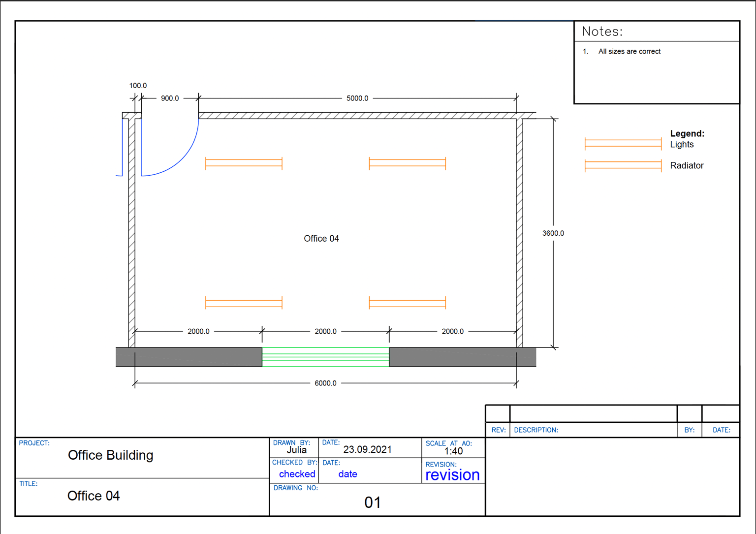Image resolution: width=756 pixels, height=534 pixels.
Task: Select the scale value '1:40'
Action: click(453, 451)
